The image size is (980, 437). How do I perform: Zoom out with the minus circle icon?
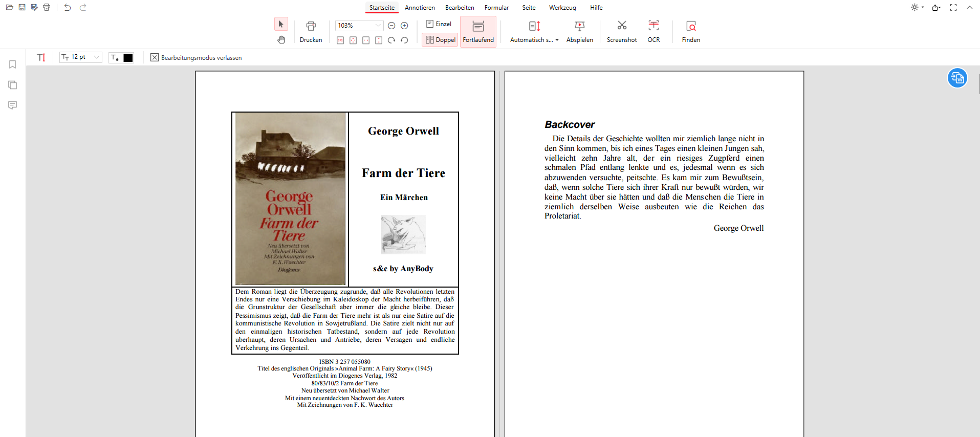(x=391, y=26)
